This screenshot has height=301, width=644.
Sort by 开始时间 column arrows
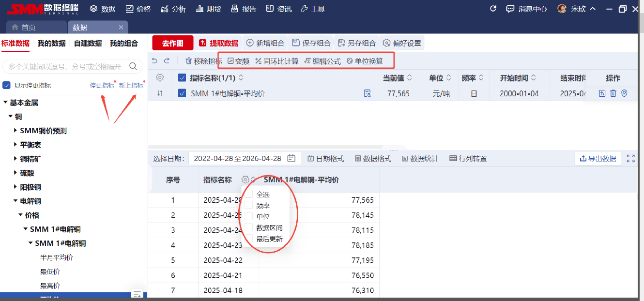pos(533,78)
